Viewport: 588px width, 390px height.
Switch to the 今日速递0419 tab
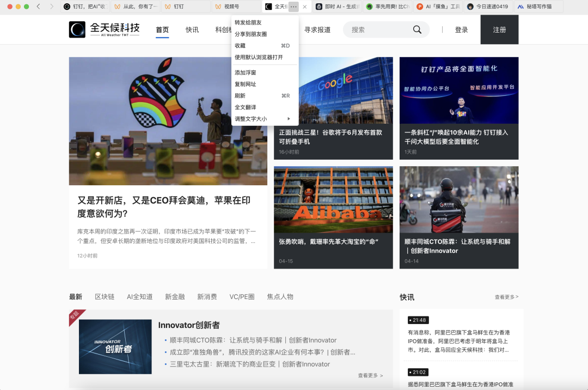tap(488, 7)
